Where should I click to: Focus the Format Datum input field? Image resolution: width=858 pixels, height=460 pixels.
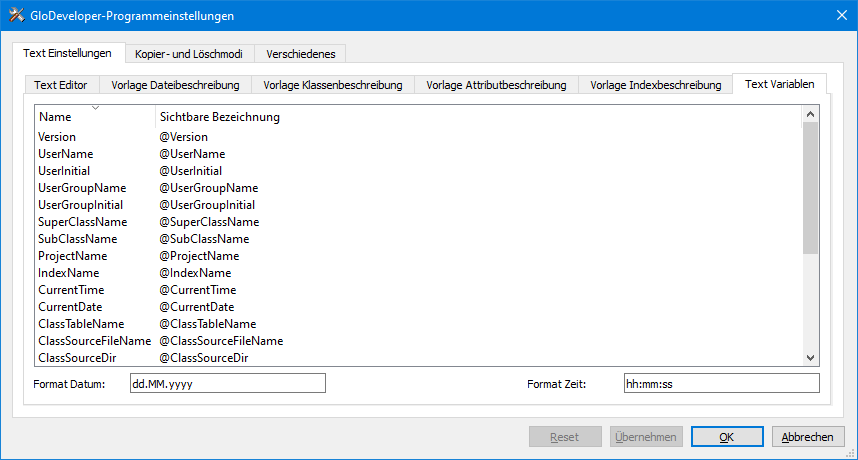tap(228, 383)
